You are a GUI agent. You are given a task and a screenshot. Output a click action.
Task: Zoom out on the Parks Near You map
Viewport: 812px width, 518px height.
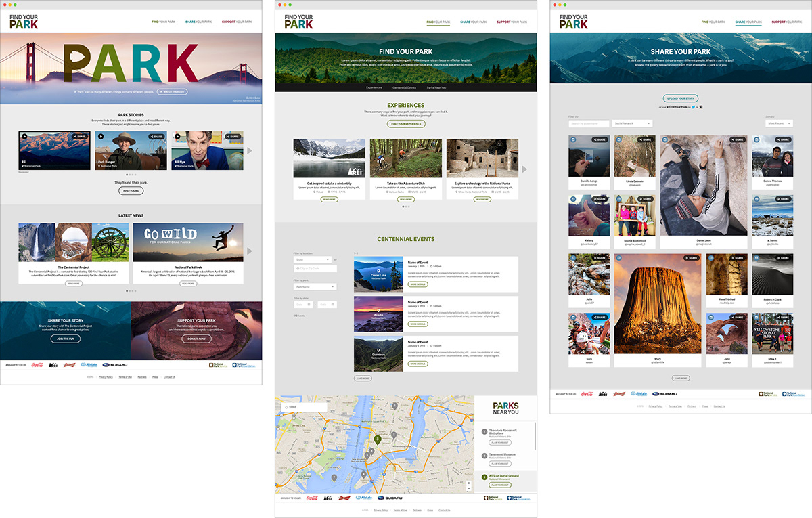click(469, 489)
